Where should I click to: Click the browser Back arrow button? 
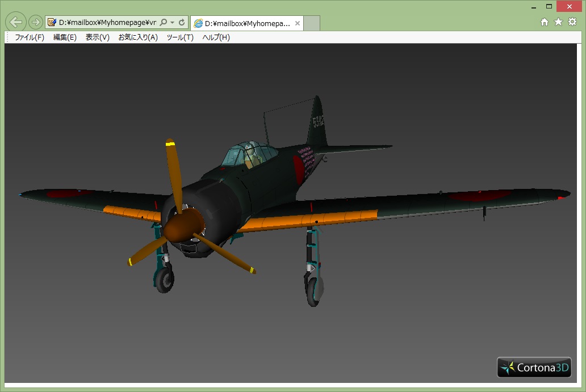click(16, 22)
